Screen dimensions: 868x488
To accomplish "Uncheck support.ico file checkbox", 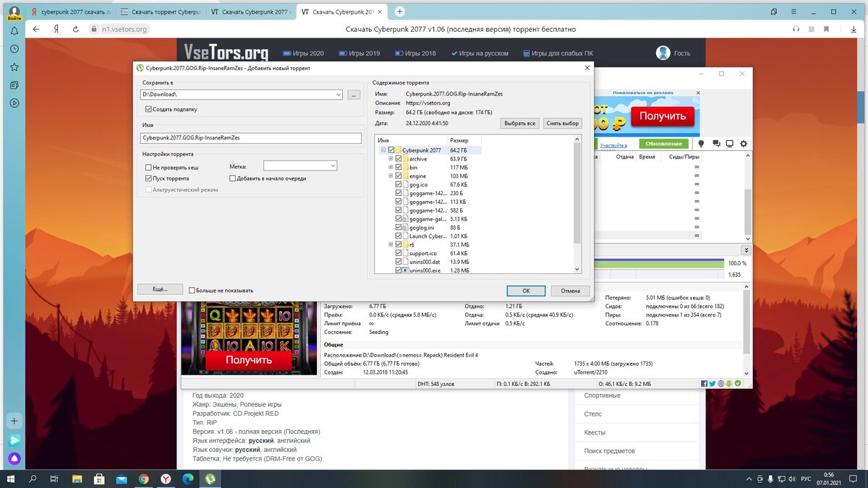I will [x=399, y=253].
